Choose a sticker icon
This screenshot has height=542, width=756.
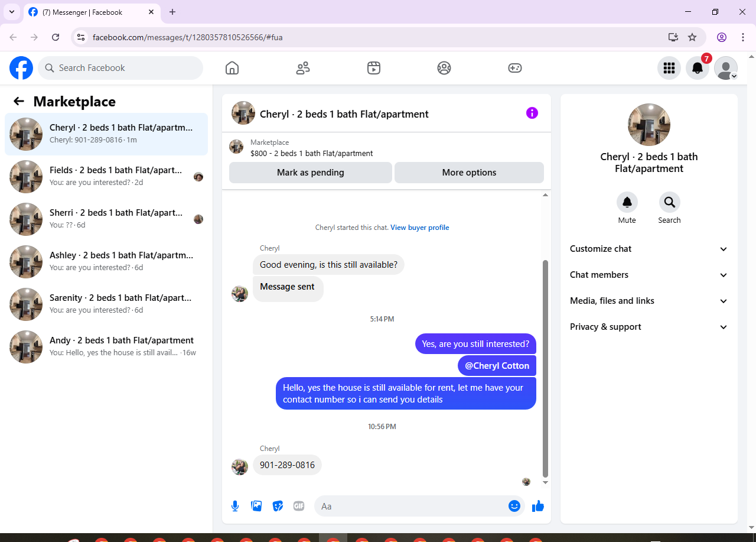(278, 506)
